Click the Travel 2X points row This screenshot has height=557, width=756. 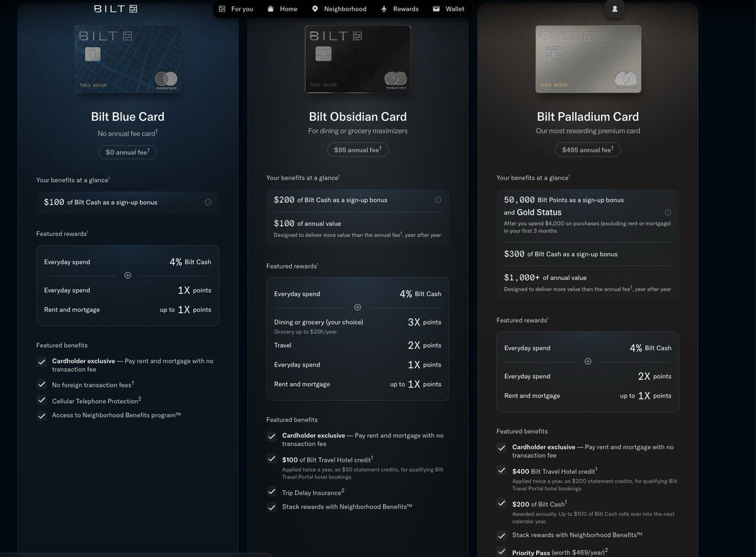[358, 345]
